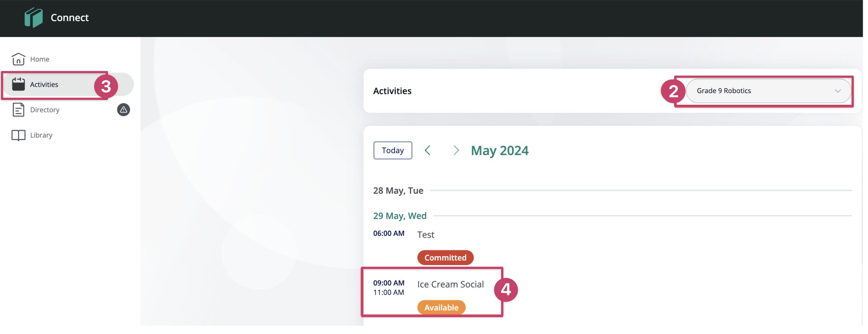Click the Library open-book icon
Viewport: 868px width, 334px height.
[18, 135]
